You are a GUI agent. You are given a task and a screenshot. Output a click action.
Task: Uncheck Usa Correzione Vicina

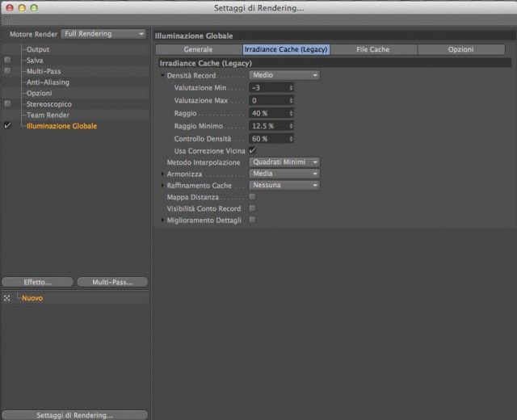point(253,151)
